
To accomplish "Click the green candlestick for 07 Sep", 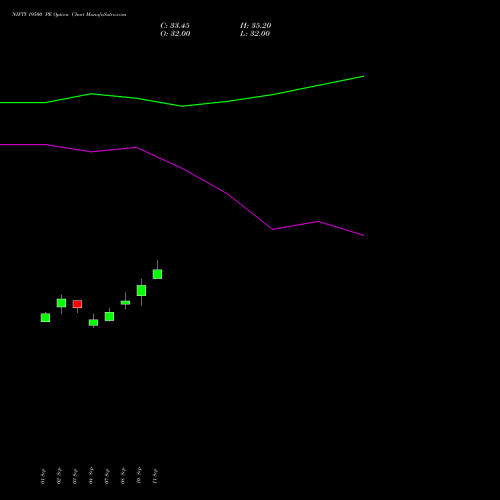I will (x=109, y=316).
